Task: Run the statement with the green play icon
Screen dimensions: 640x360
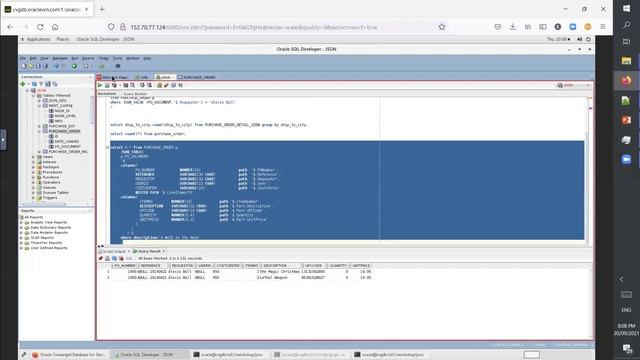Action: click(x=100, y=85)
